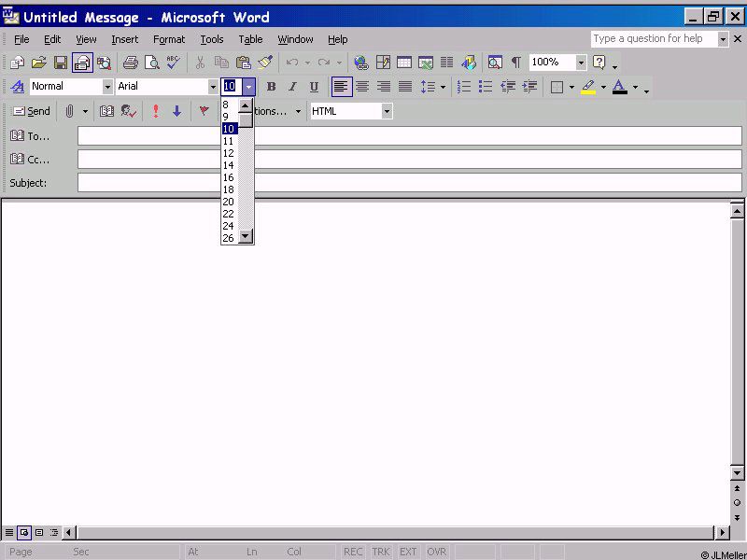Open the Edit menu
Viewport: 747px width, 560px height.
coord(52,39)
